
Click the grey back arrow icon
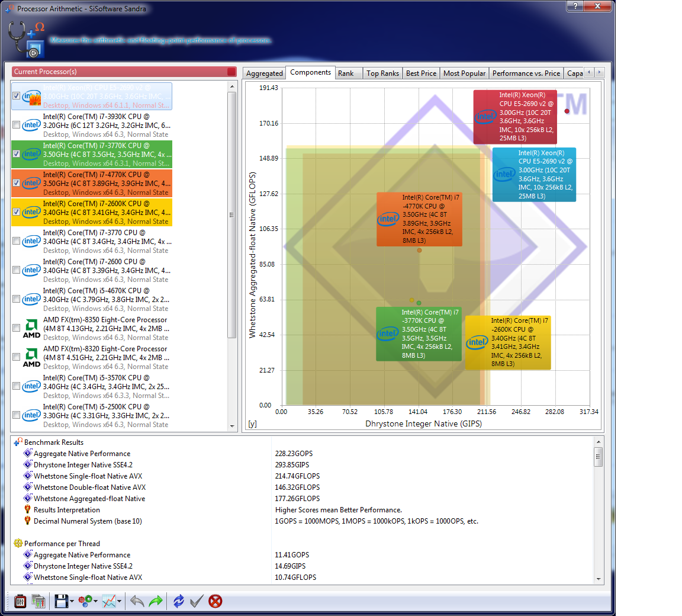coord(137,601)
